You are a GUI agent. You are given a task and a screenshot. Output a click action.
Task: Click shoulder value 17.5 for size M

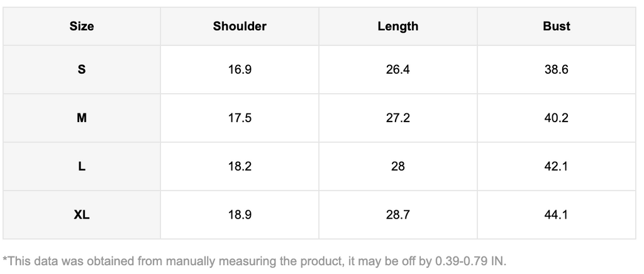click(240, 118)
